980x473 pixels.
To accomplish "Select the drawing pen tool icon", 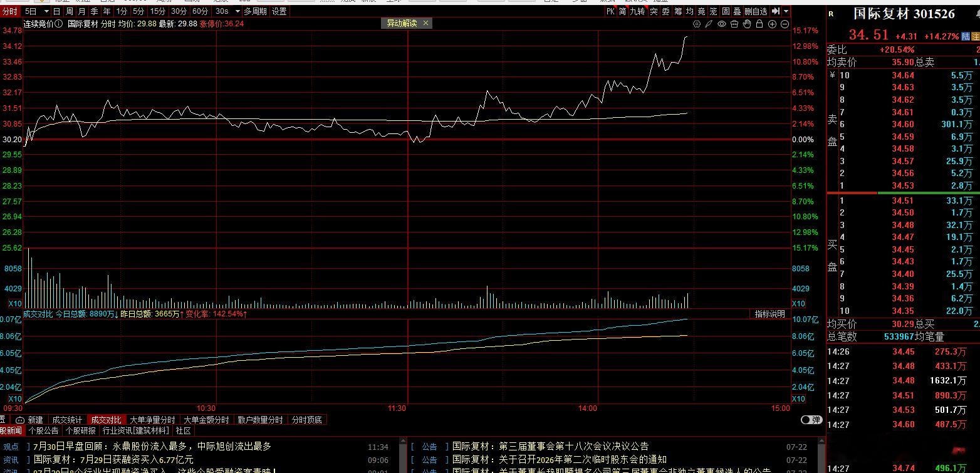I will [709, 24].
